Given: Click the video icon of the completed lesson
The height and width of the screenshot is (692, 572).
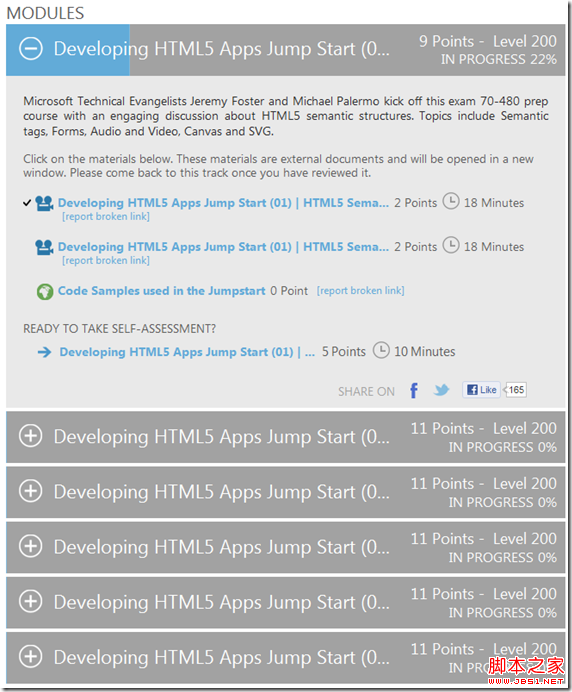Looking at the screenshot, I should (x=44, y=203).
